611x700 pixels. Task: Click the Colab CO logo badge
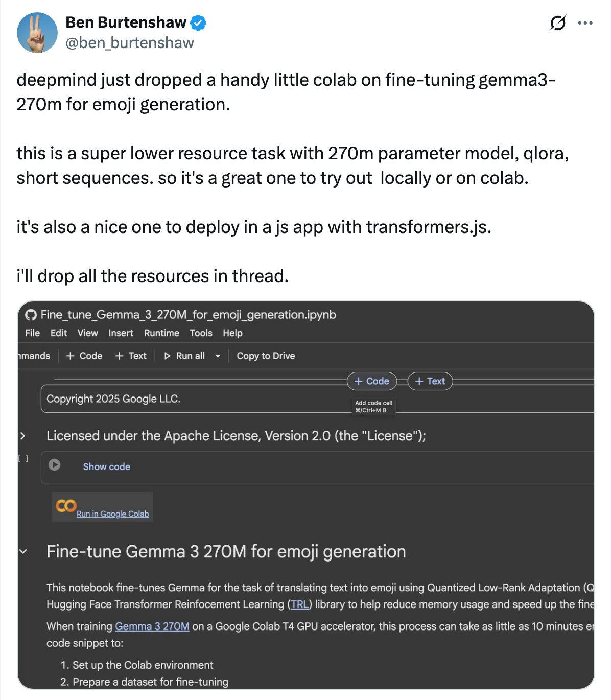point(66,506)
